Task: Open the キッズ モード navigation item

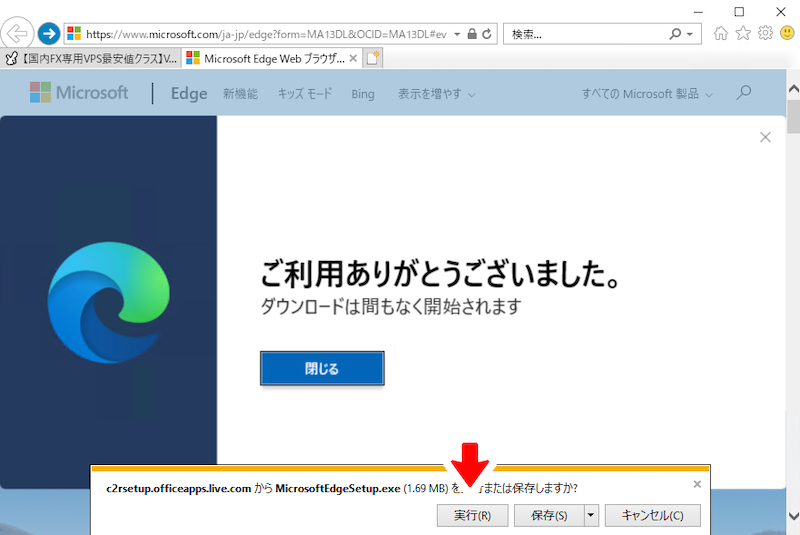Action: [x=305, y=94]
